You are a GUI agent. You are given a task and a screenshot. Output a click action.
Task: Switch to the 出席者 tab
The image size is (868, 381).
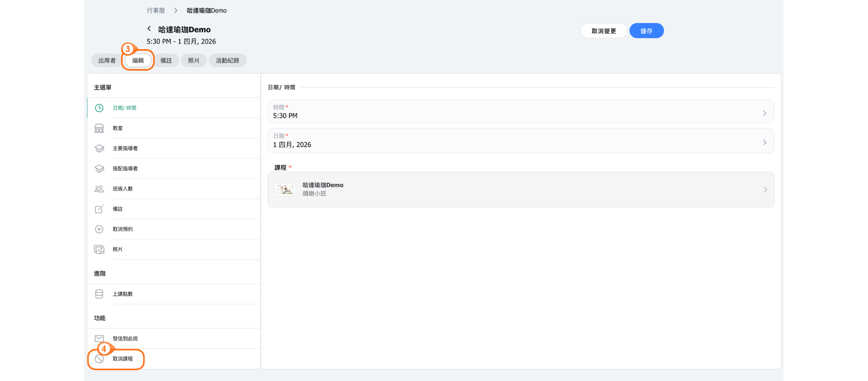tap(107, 61)
